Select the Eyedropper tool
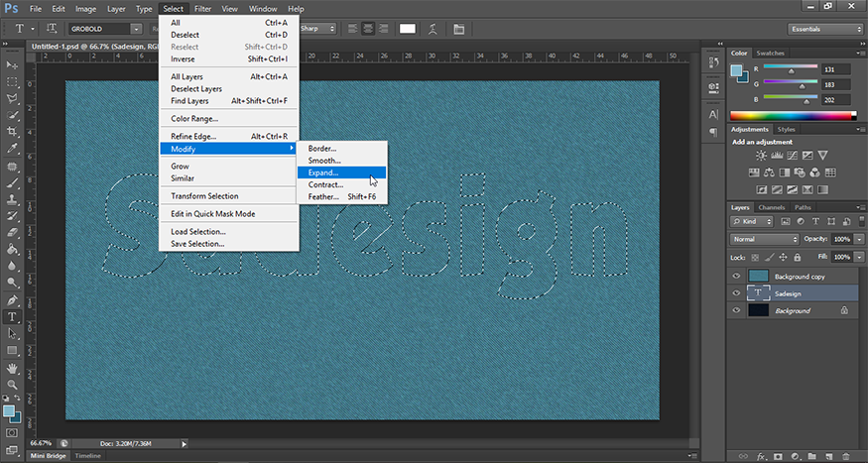Screen dimensions: 868x463 (12, 149)
